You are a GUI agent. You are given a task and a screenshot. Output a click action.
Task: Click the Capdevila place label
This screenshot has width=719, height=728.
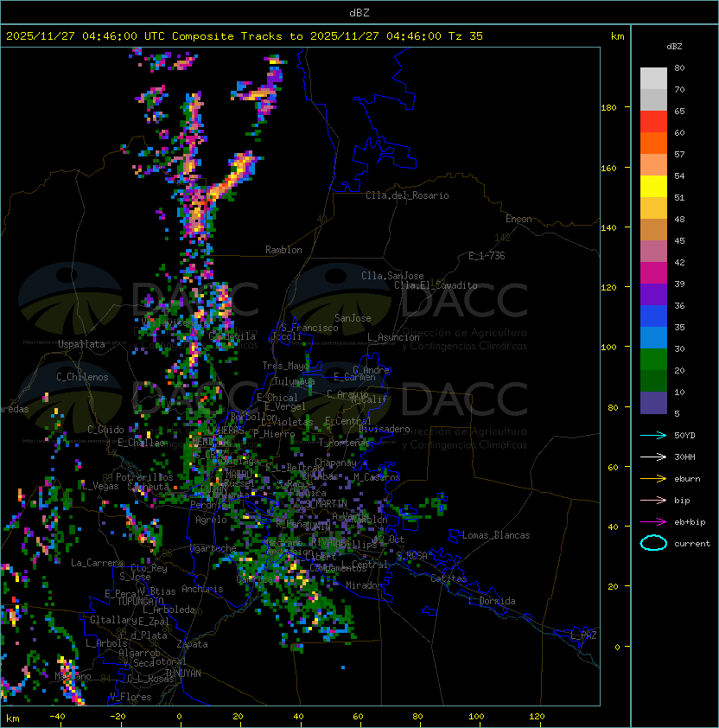pyautogui.click(x=232, y=336)
